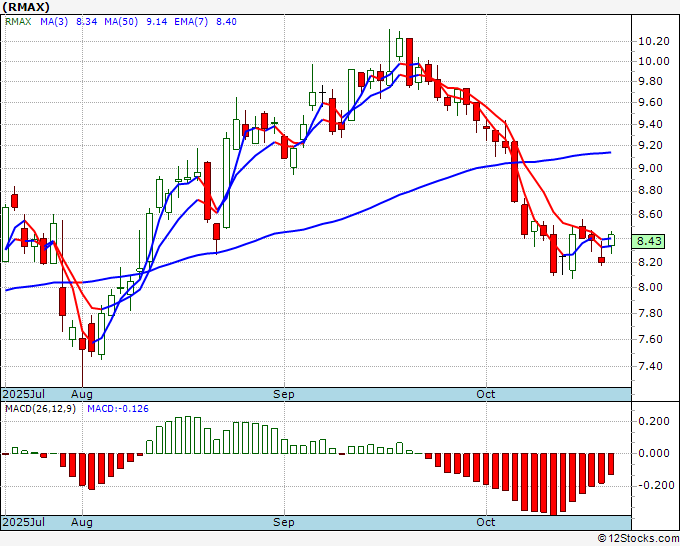Click the 9.00 price axis label

point(651,168)
